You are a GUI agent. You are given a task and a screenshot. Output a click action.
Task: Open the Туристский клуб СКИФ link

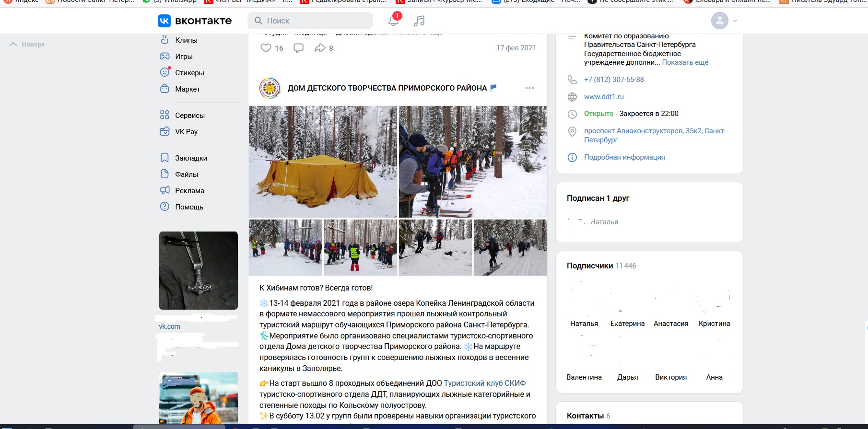[x=484, y=383]
